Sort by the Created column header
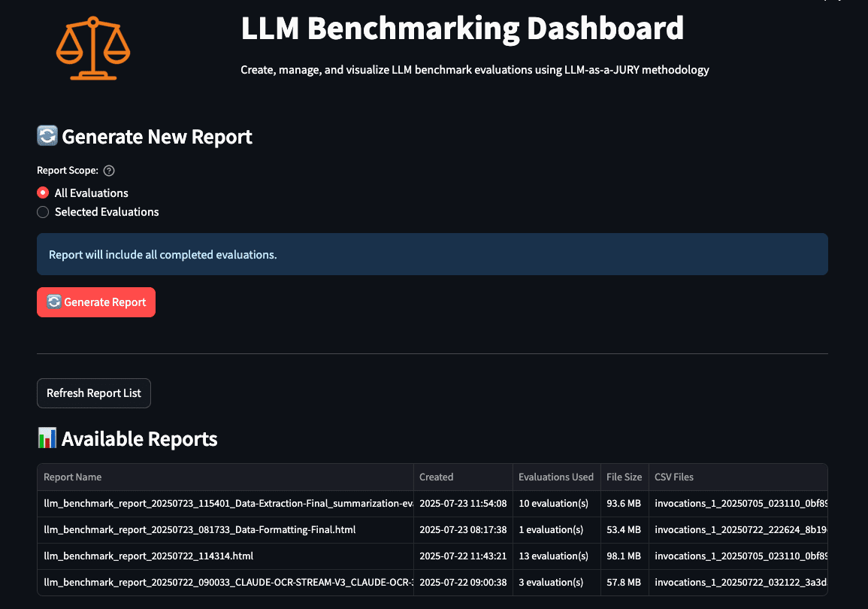The image size is (868, 609). pyautogui.click(x=437, y=477)
